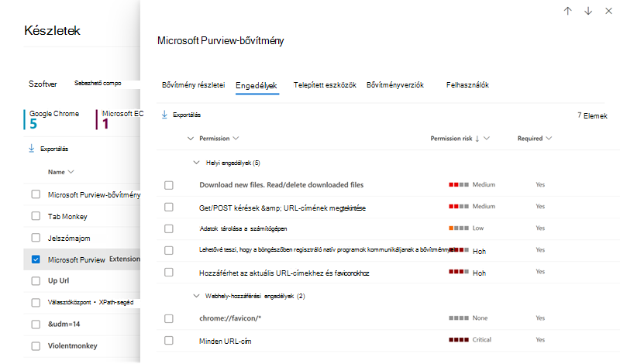Tick checkbox beside Microsoft Purview-bővítmény in list
620x364 pixels.
[36, 194]
